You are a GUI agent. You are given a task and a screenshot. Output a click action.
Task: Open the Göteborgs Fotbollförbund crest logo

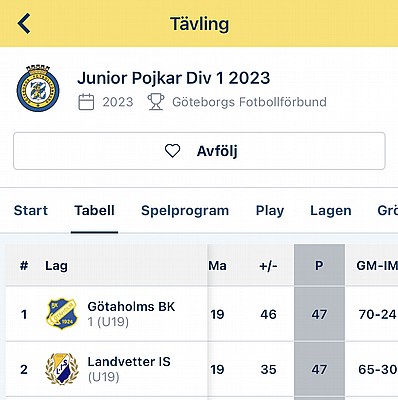[38, 89]
